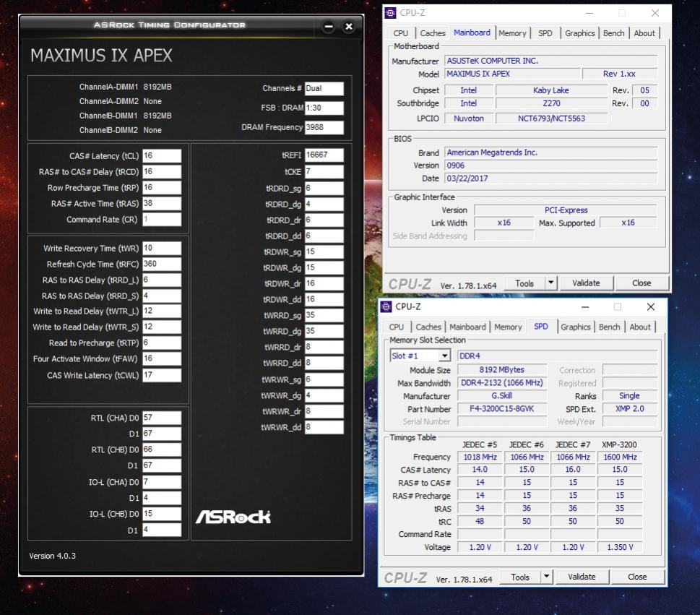Open Tools dropdown arrow in Mainboard window

coord(551,283)
